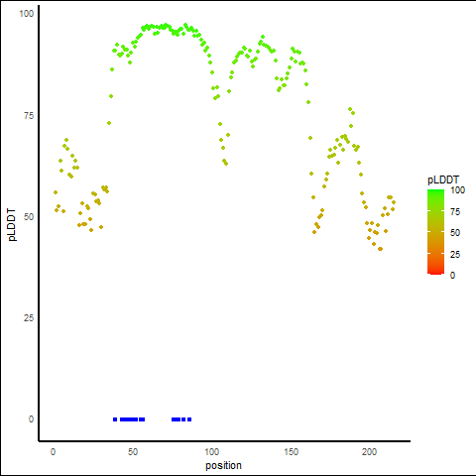Click the legend label 75
The image size is (476, 476).
pos(455,212)
